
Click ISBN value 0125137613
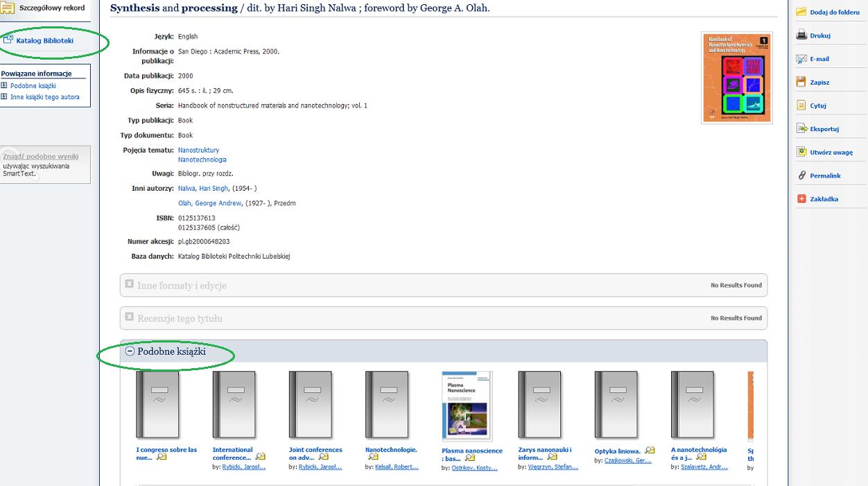pos(197,218)
